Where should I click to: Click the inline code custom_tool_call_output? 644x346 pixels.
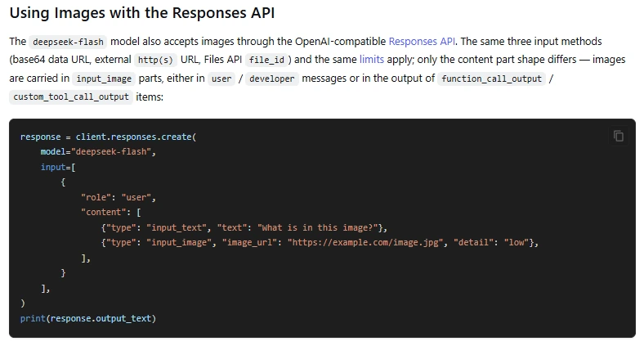[x=71, y=97]
